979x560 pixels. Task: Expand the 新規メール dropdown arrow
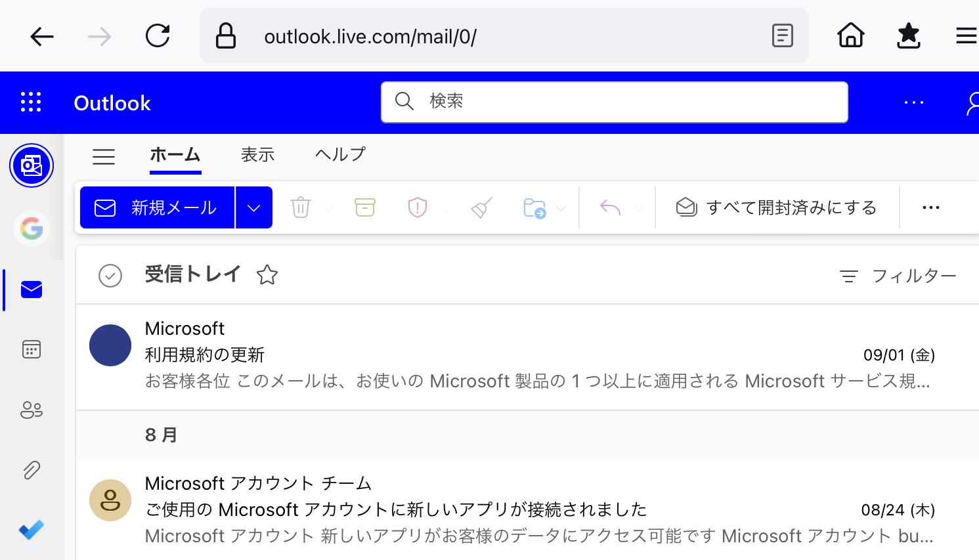[254, 207]
